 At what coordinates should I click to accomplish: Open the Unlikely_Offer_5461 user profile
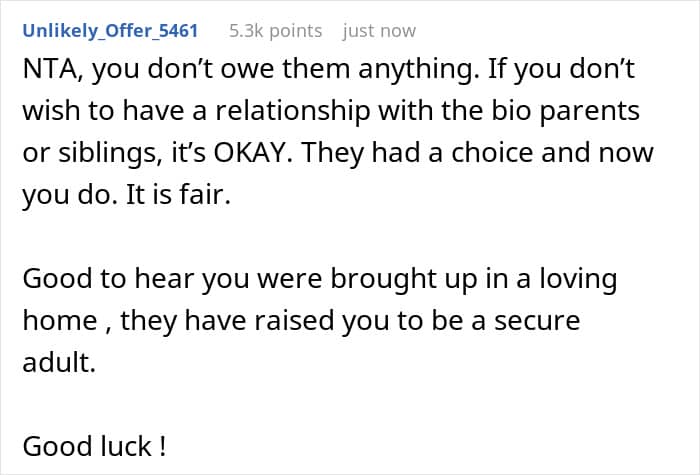[x=112, y=31]
